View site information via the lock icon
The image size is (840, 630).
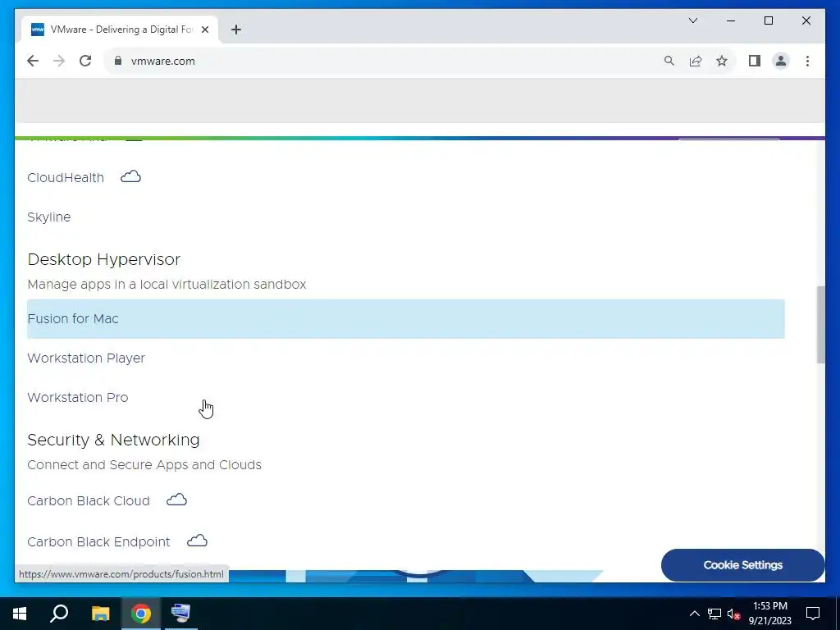tap(118, 61)
